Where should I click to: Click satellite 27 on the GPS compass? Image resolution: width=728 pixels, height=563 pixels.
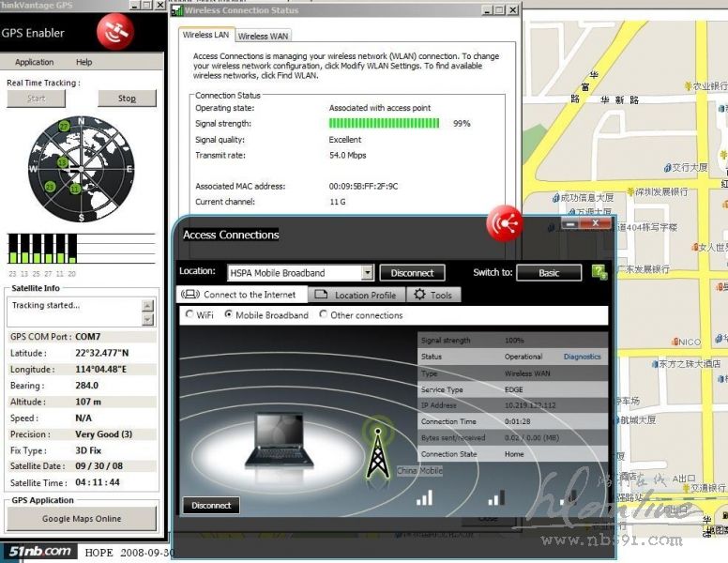click(64, 126)
